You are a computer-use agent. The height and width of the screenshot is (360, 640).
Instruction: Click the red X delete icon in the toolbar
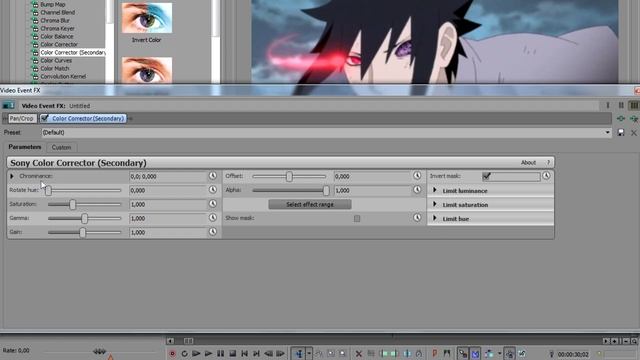click(359, 353)
